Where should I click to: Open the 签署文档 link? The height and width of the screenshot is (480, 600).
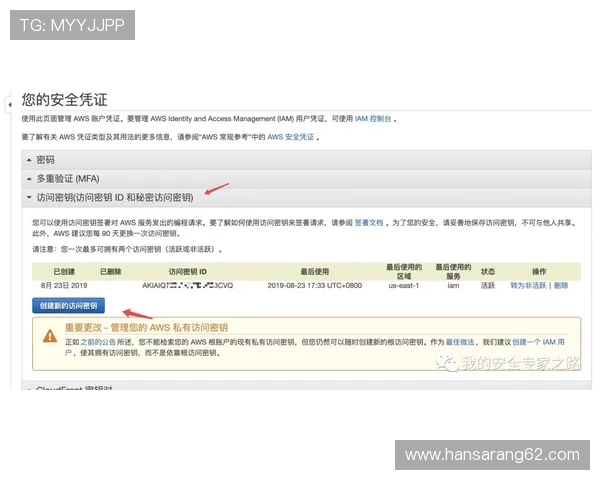(369, 223)
